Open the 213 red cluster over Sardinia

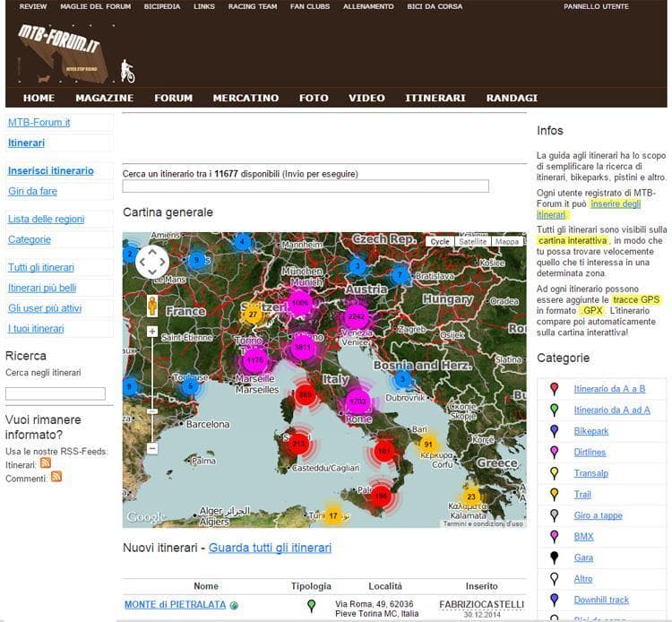298,444
